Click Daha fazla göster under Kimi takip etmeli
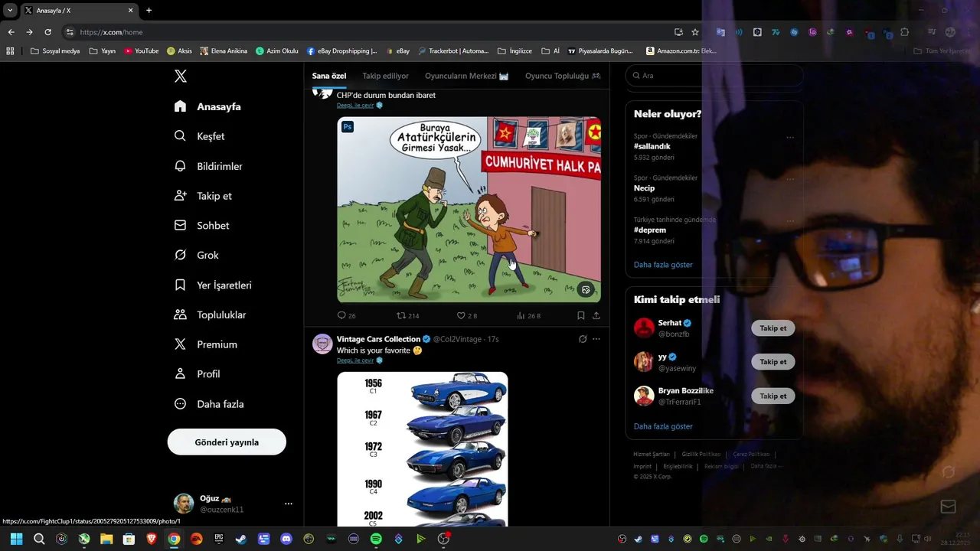The image size is (980, 551). pos(663,426)
